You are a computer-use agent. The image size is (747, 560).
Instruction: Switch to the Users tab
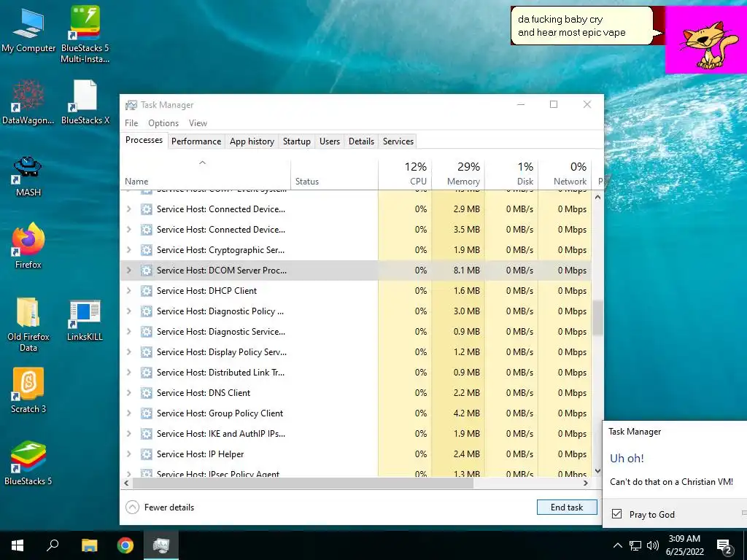coord(330,141)
